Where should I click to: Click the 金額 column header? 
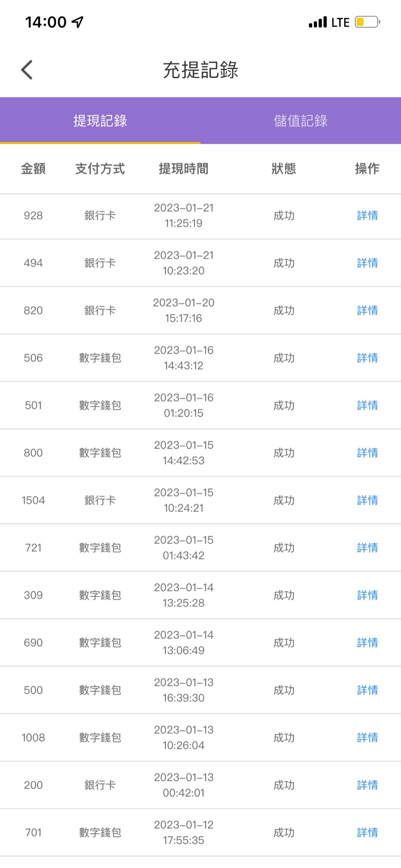click(33, 169)
